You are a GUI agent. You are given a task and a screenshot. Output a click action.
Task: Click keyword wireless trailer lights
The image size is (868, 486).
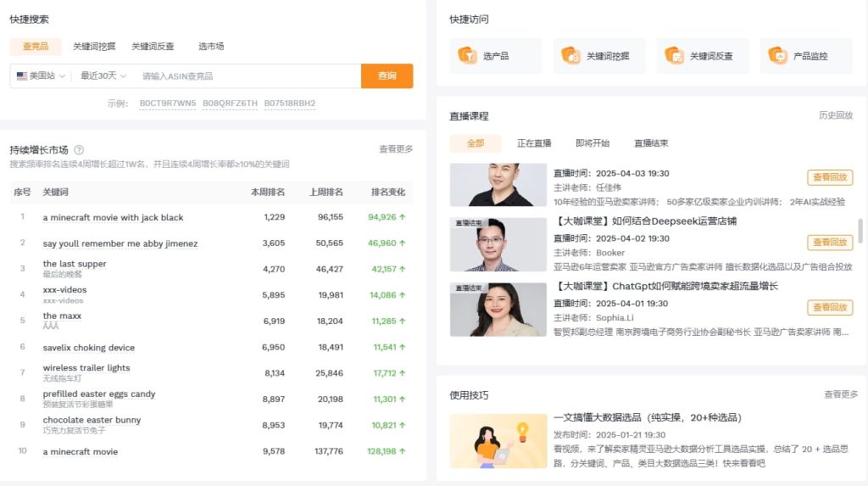(86, 368)
